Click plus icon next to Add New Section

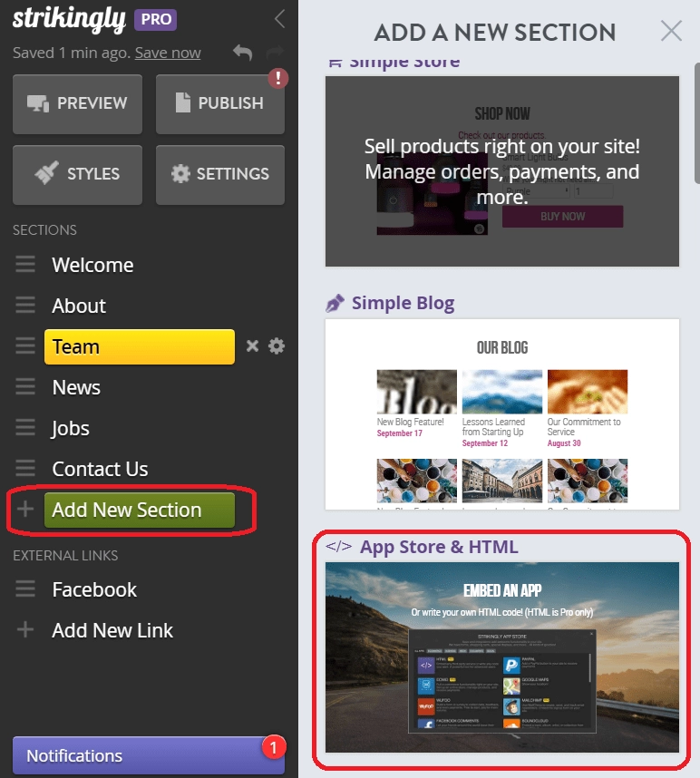tap(25, 509)
